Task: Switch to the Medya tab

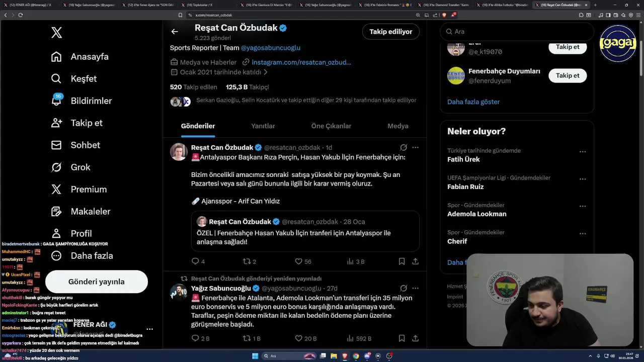Action: tap(398, 126)
